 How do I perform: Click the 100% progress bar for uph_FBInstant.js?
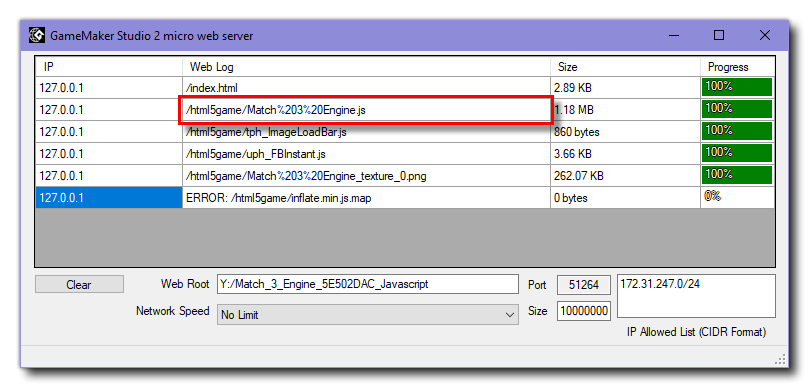[737, 153]
